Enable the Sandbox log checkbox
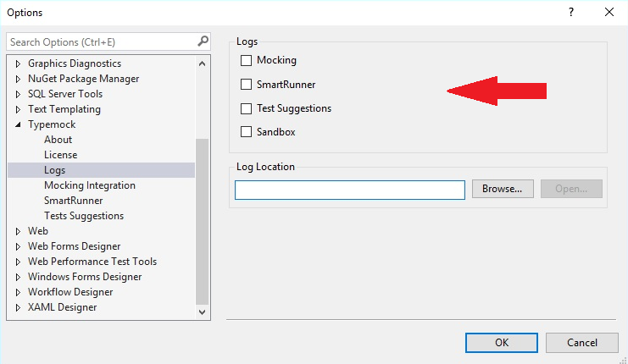The height and width of the screenshot is (364, 628). click(x=247, y=132)
